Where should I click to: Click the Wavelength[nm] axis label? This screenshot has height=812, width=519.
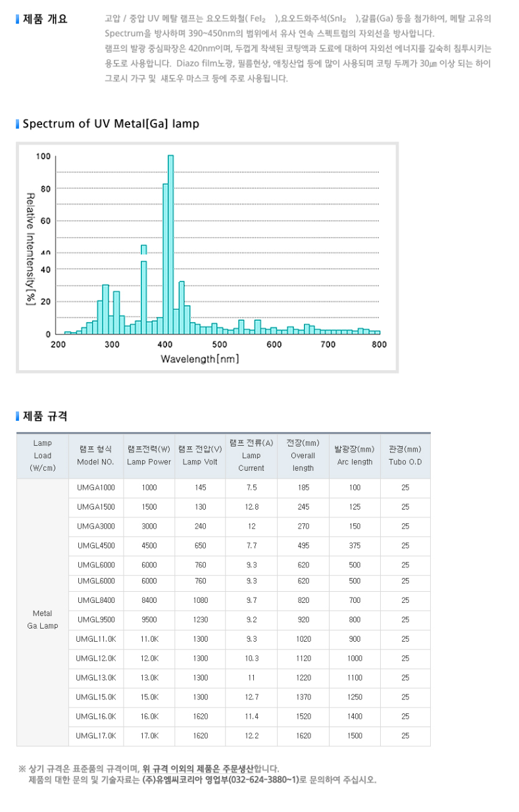coord(200,359)
